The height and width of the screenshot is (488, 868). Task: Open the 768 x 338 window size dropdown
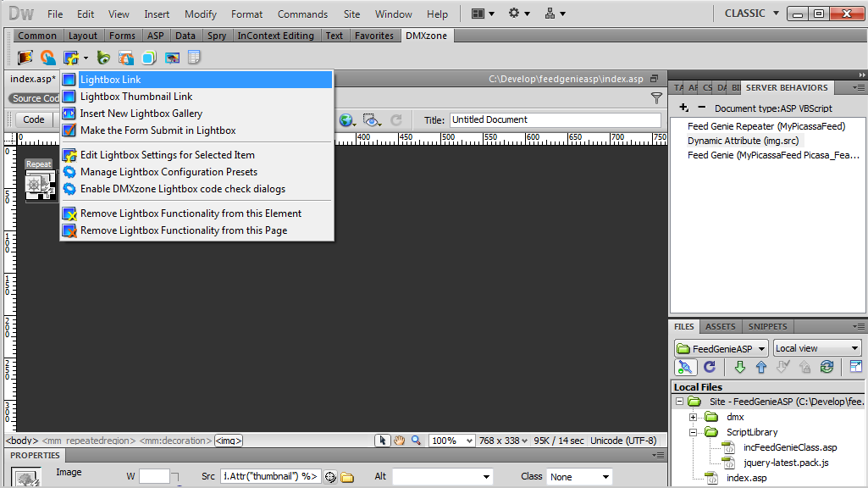[x=503, y=441]
